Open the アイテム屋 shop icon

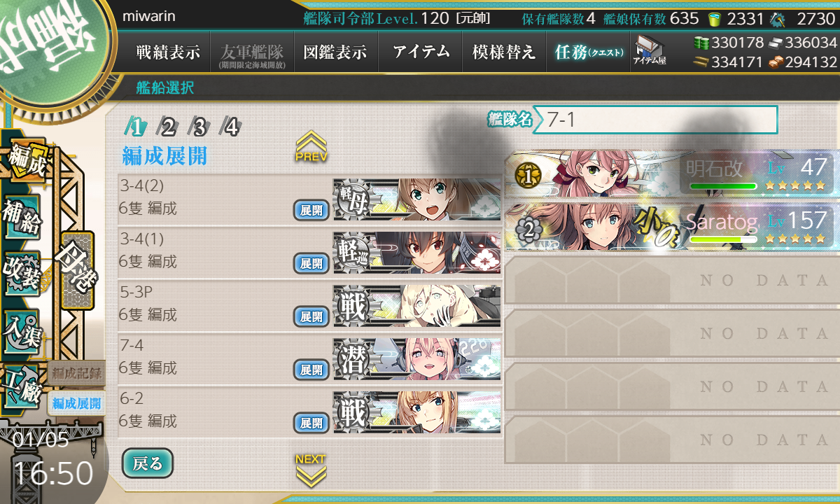point(650,51)
